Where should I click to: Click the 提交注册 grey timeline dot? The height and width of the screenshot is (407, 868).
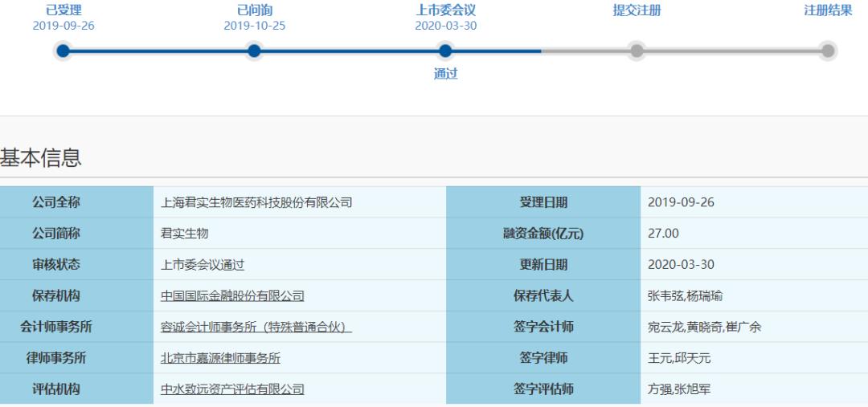pyautogui.click(x=637, y=51)
